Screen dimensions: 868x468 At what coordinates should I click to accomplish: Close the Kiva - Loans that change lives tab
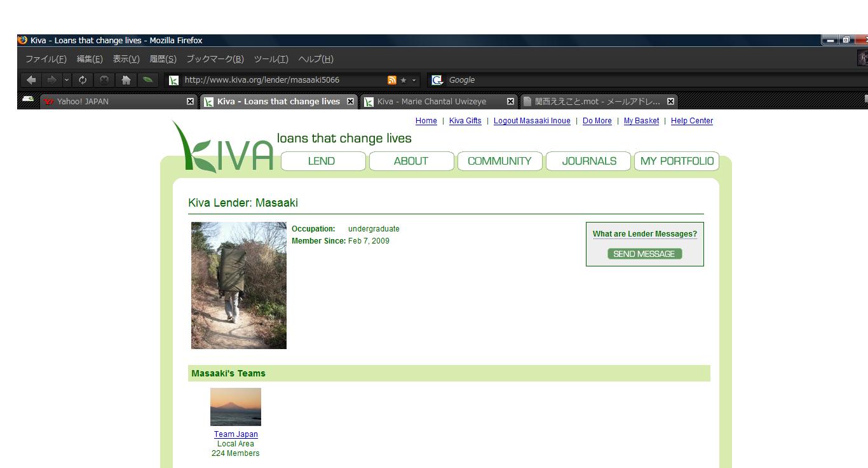350,102
